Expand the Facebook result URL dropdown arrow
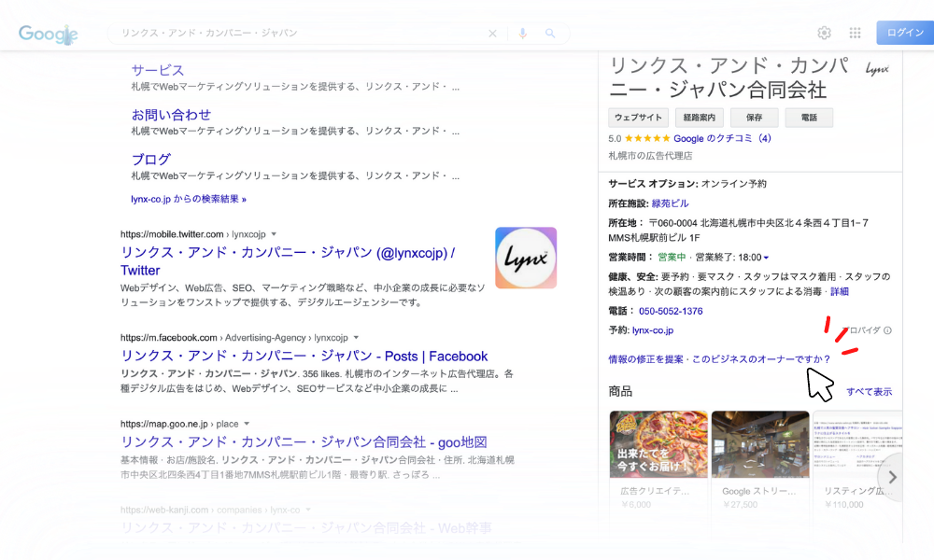This screenshot has width=934, height=560. click(356, 338)
